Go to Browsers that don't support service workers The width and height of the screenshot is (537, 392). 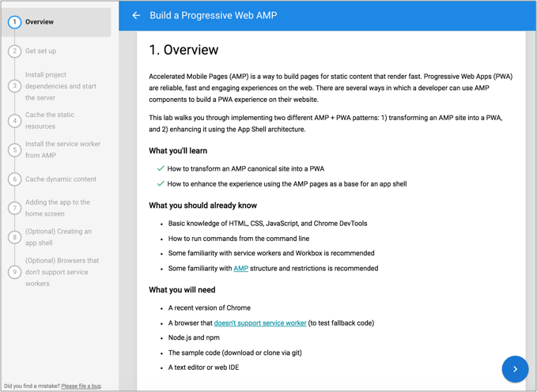[62, 272]
